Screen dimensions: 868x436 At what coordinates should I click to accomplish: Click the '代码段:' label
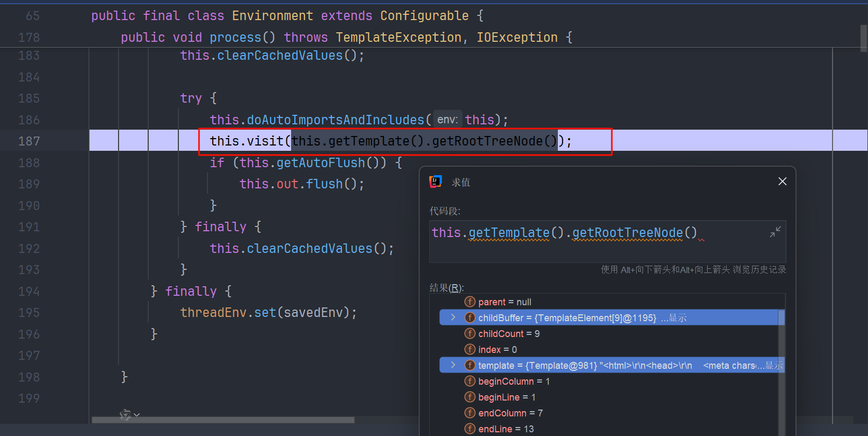pos(445,211)
